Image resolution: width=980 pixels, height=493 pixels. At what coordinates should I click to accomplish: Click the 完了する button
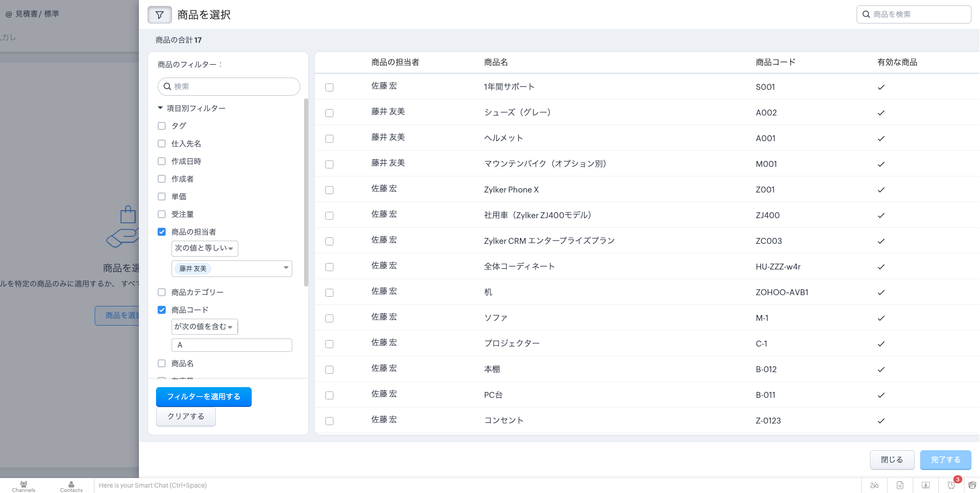[x=946, y=460]
